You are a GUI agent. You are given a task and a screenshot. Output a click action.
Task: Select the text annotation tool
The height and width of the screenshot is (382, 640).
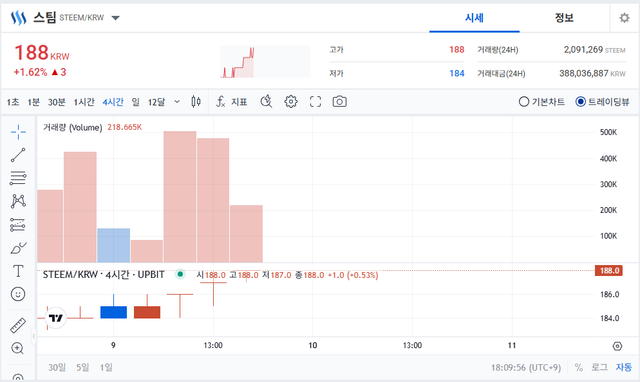pos(18,271)
